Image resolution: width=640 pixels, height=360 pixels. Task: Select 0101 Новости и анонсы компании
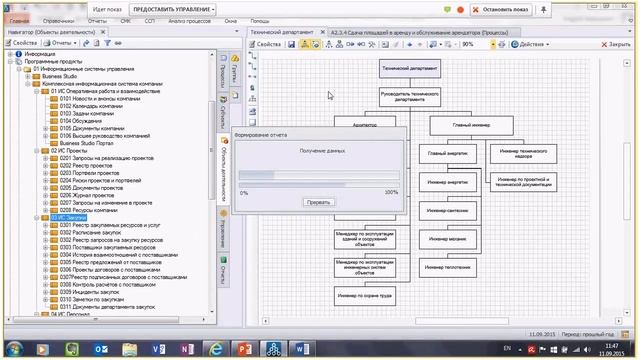[x=100, y=99]
